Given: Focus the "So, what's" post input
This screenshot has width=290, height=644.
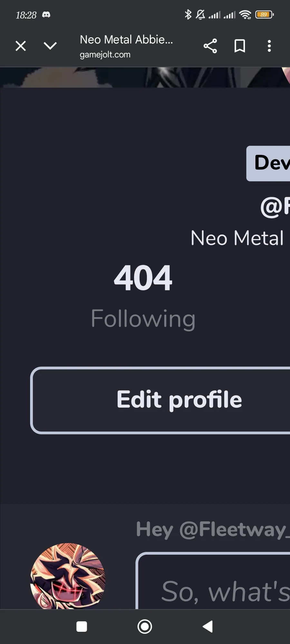Looking at the screenshot, I should coord(213,581).
